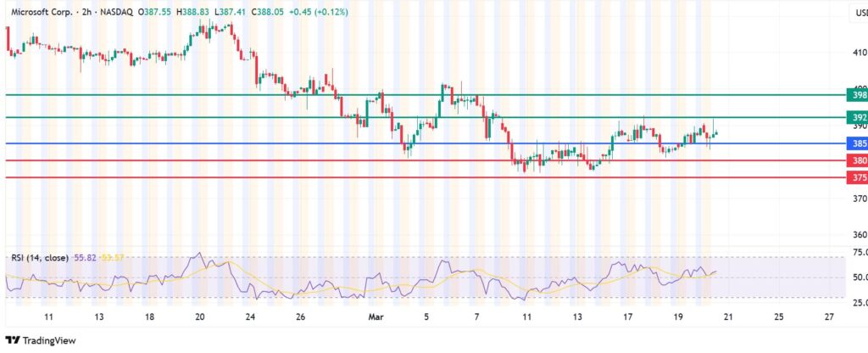Click the 75.00 level on RSI scale
Viewport: 868px width, 353px height.
point(857,252)
